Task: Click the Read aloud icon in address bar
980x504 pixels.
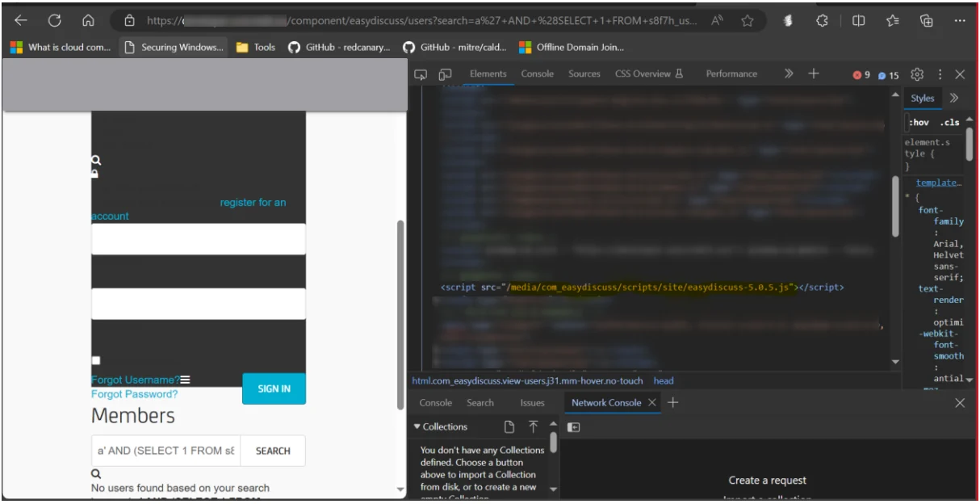Action: (717, 21)
